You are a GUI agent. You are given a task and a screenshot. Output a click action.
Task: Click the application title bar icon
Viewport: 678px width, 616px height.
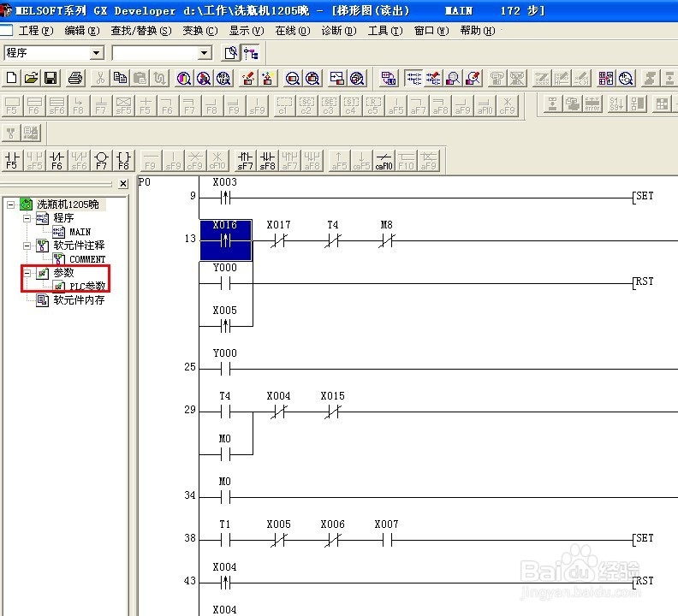pos(6,10)
